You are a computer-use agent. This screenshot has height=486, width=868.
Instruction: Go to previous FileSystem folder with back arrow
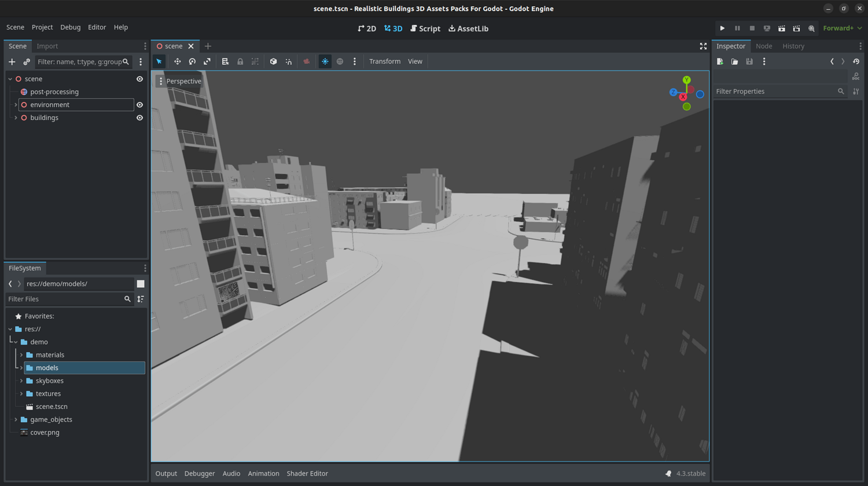10,284
